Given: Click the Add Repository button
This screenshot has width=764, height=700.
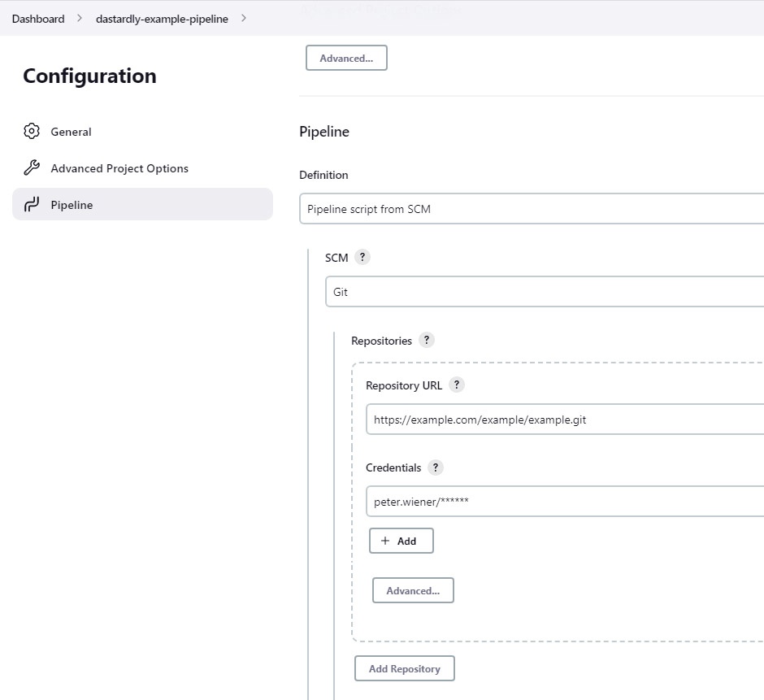Looking at the screenshot, I should click(405, 668).
